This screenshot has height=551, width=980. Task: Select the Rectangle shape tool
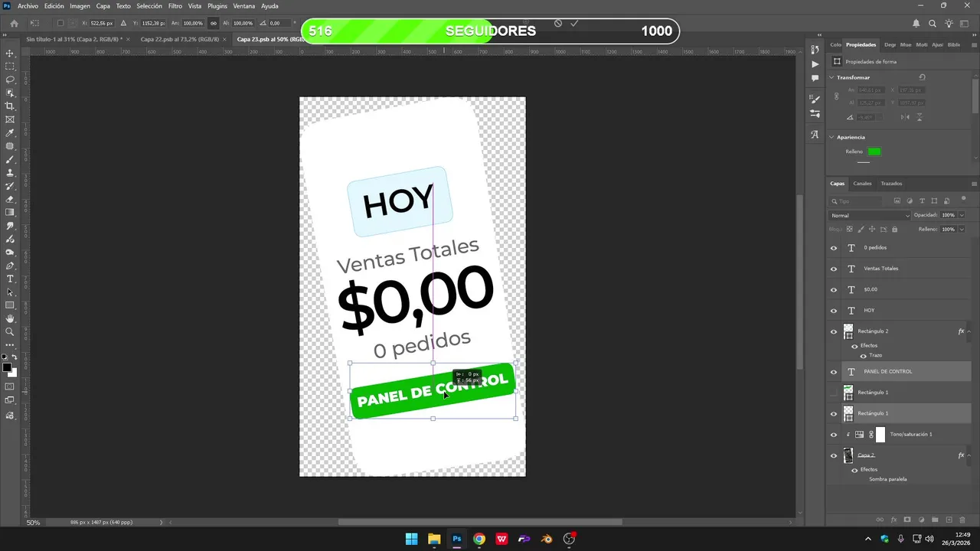[10, 305]
